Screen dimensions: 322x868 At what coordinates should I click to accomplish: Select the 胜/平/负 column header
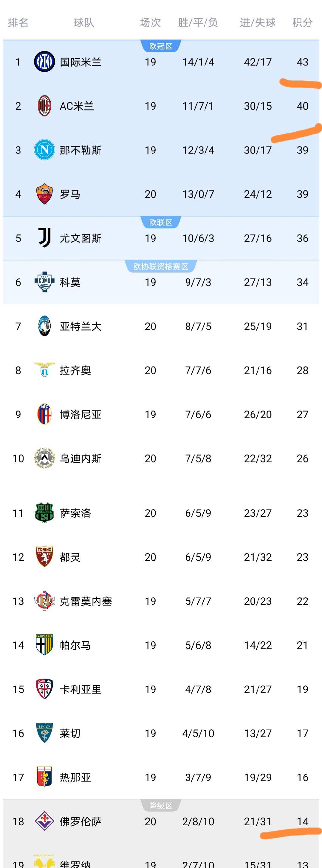[x=198, y=23]
